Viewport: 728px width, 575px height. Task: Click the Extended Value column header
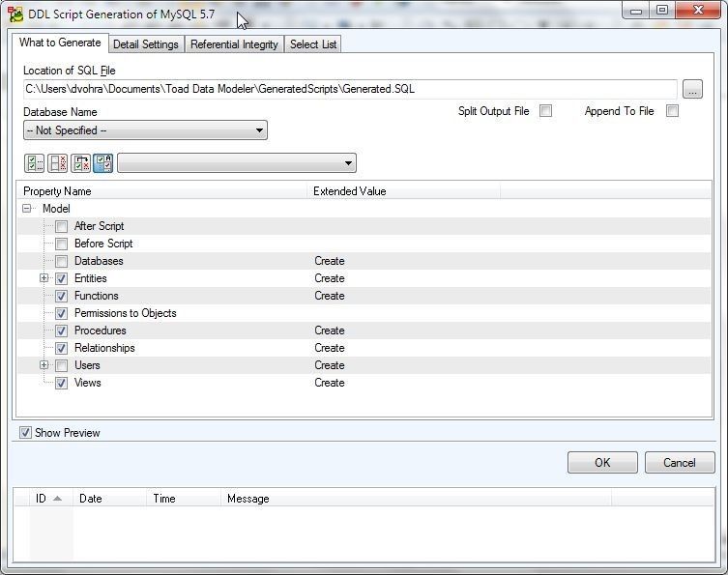pyautogui.click(x=403, y=191)
